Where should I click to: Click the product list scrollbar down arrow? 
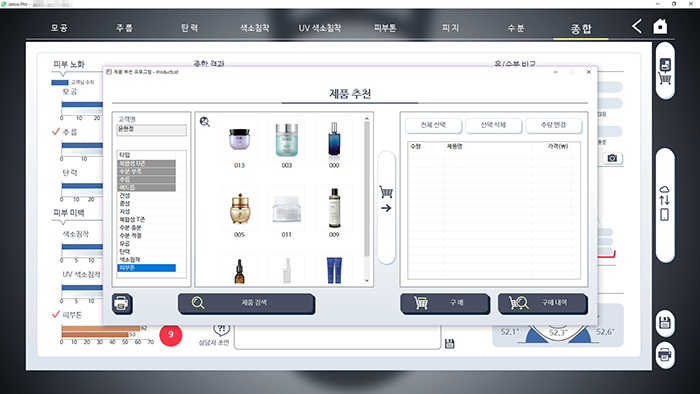coord(367,281)
